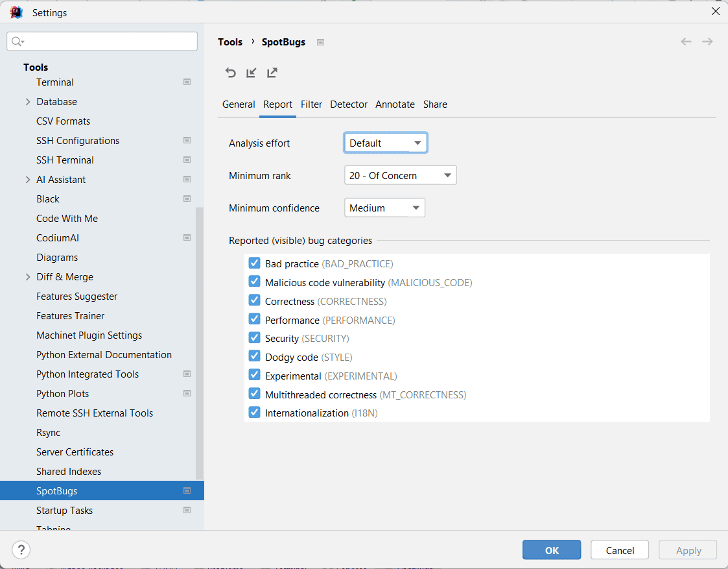
Task: Click the magnifier icon in the search box
Action: pos(18,42)
